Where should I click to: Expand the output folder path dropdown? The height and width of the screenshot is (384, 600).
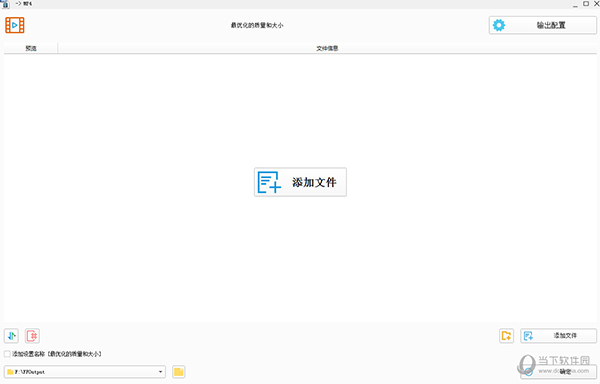click(161, 372)
